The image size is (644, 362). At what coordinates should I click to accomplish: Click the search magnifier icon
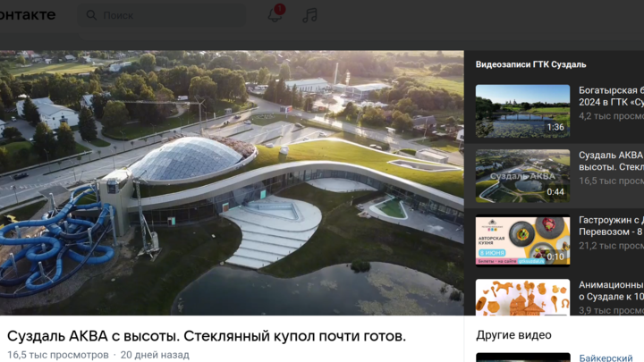click(91, 15)
